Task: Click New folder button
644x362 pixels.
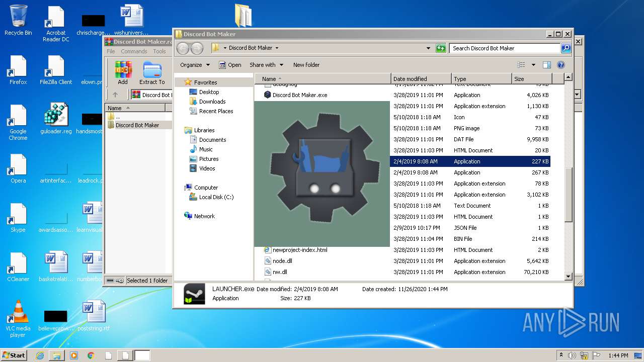Action: tap(306, 65)
